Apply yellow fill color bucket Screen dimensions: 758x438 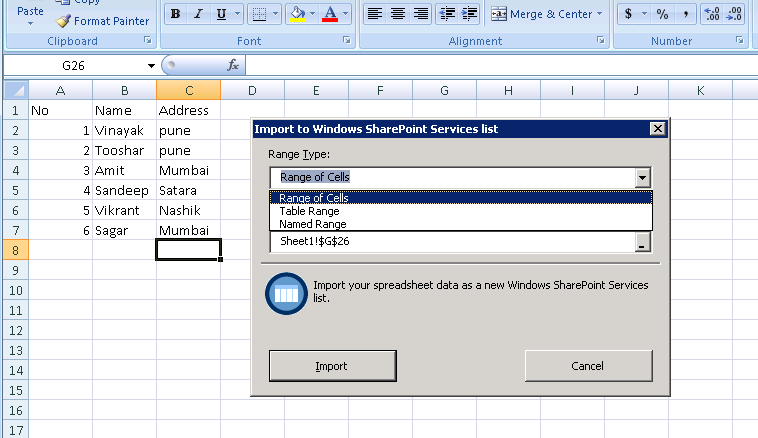(297, 14)
